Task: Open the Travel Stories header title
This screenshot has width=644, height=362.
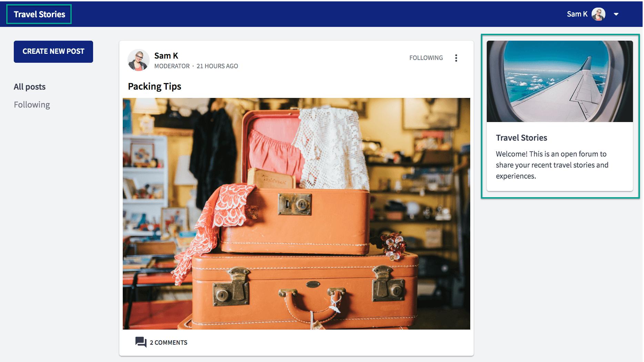Action: tap(39, 14)
